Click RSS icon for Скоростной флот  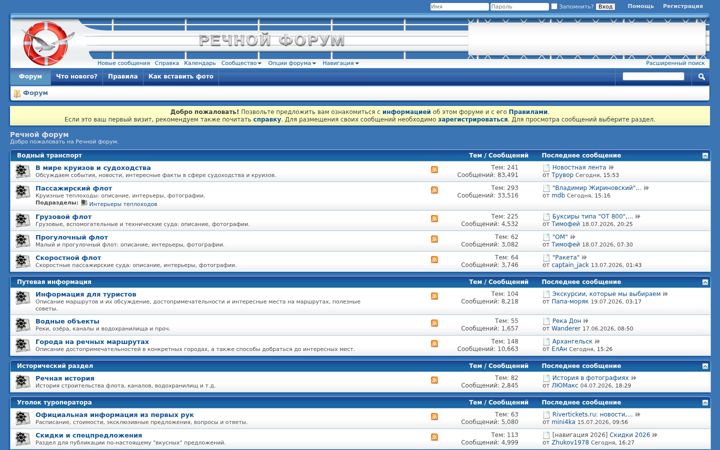(434, 260)
